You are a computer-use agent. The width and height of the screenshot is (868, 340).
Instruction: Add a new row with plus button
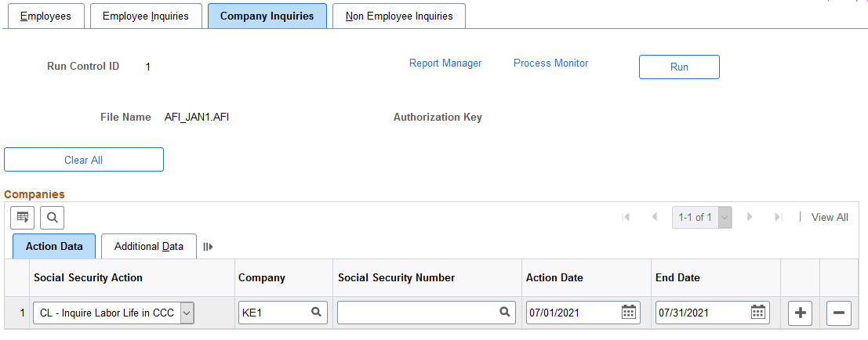(800, 313)
